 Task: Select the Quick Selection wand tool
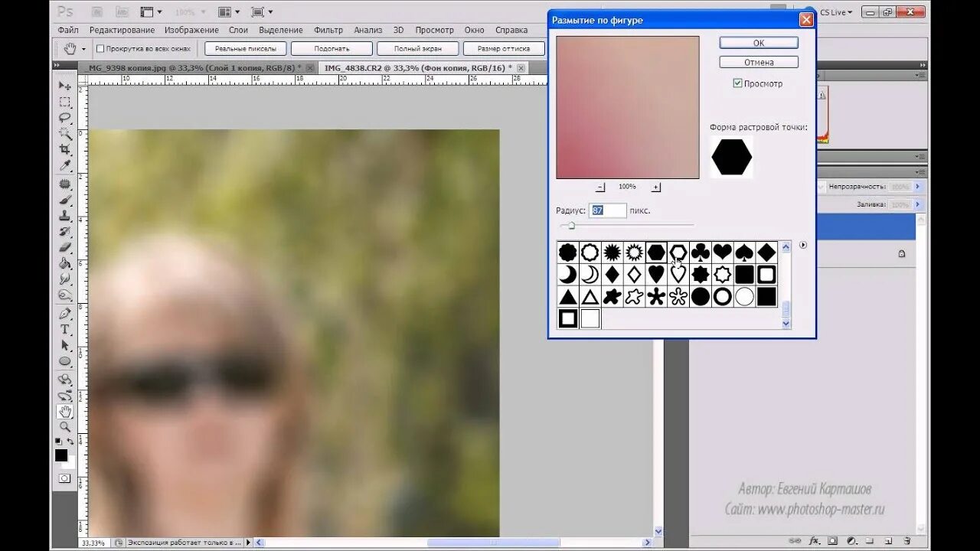(x=64, y=133)
